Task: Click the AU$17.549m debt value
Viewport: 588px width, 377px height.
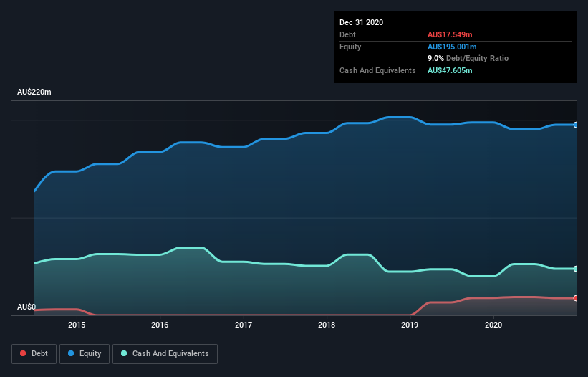Action: [450, 34]
